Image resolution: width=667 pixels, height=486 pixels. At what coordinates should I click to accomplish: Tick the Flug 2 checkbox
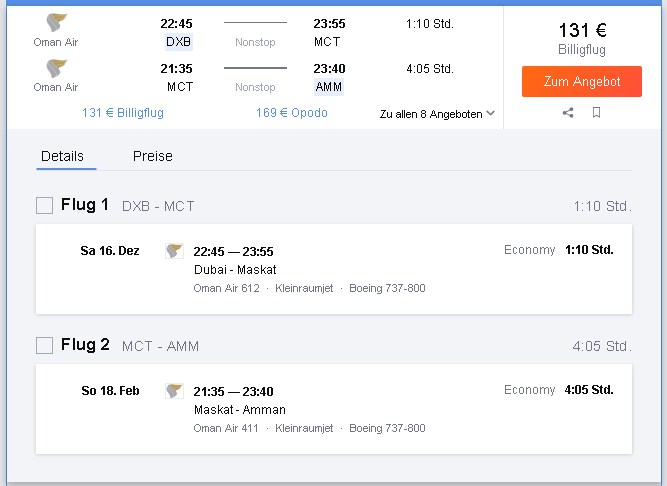point(44,345)
